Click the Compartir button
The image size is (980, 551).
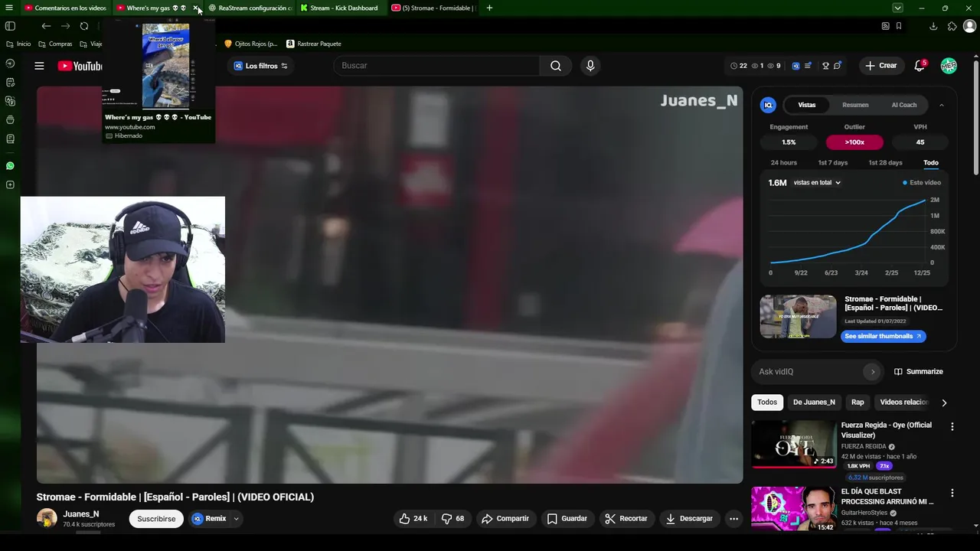505,519
